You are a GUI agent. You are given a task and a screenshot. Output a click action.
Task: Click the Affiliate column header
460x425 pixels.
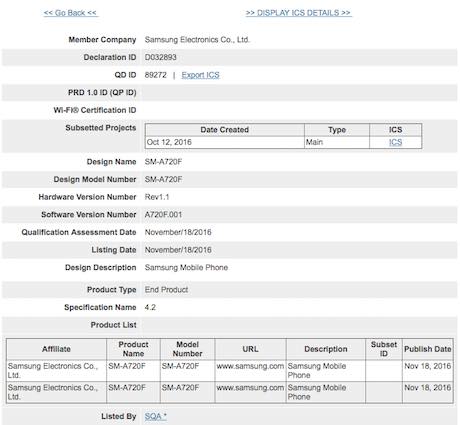click(56, 349)
